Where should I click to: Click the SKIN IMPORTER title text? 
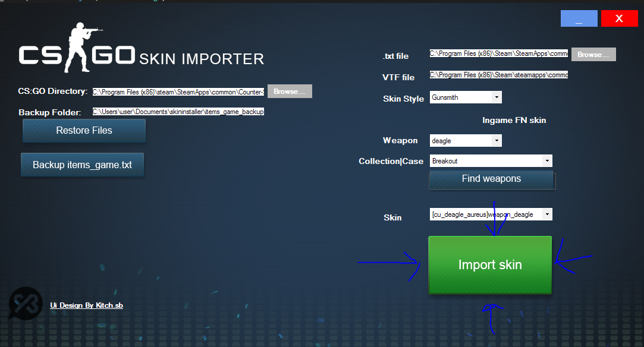[x=202, y=59]
